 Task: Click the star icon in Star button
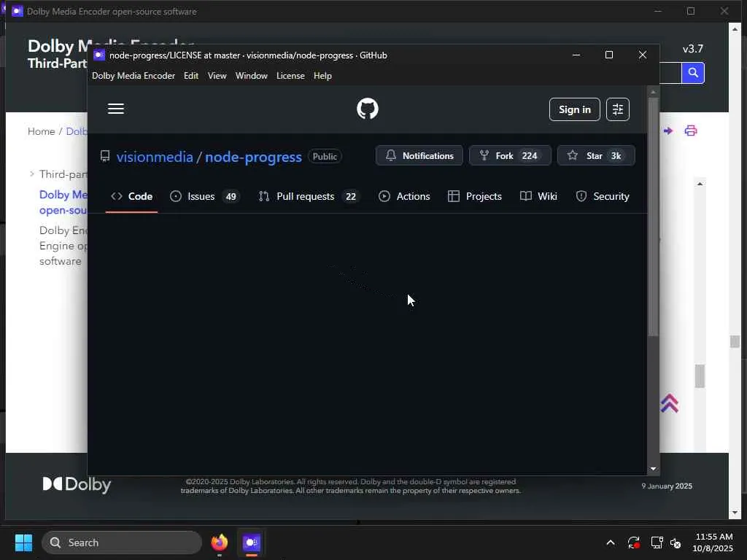[x=573, y=155]
